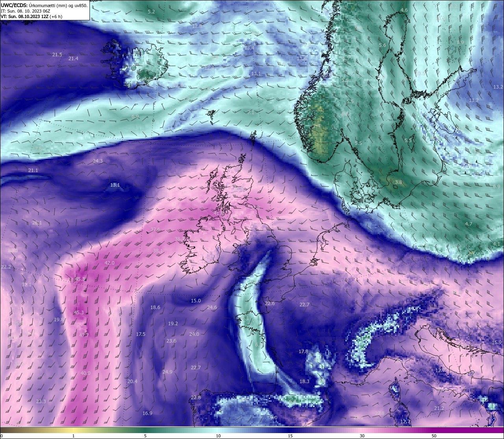This screenshot has width=504, height=439.
Task: Click the valid time line 'VT: Sun. 08.10.2023 12Z (+6 h)'
Action: tap(31, 17)
